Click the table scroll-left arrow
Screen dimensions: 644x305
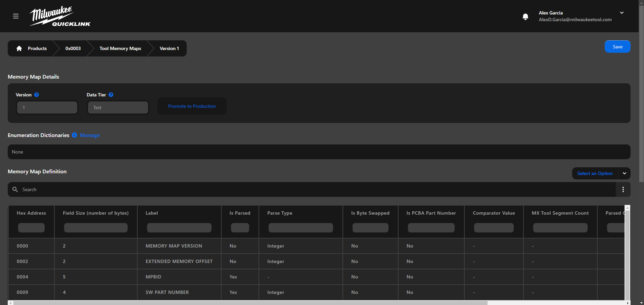(10, 303)
